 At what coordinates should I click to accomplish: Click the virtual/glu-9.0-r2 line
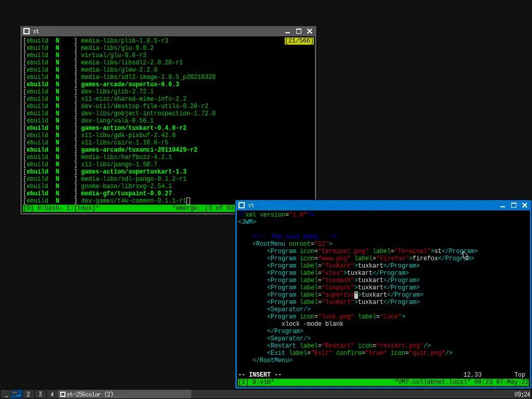tap(114, 55)
